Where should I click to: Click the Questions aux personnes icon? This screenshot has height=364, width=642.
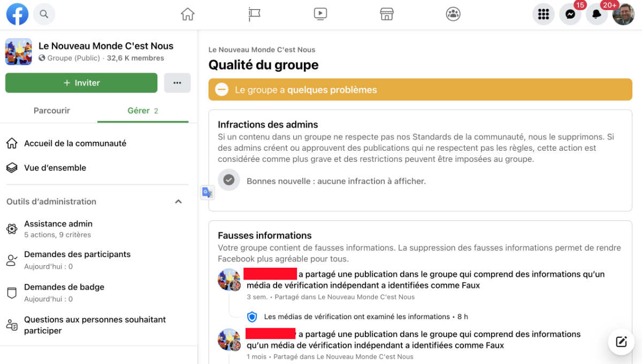coord(12,325)
